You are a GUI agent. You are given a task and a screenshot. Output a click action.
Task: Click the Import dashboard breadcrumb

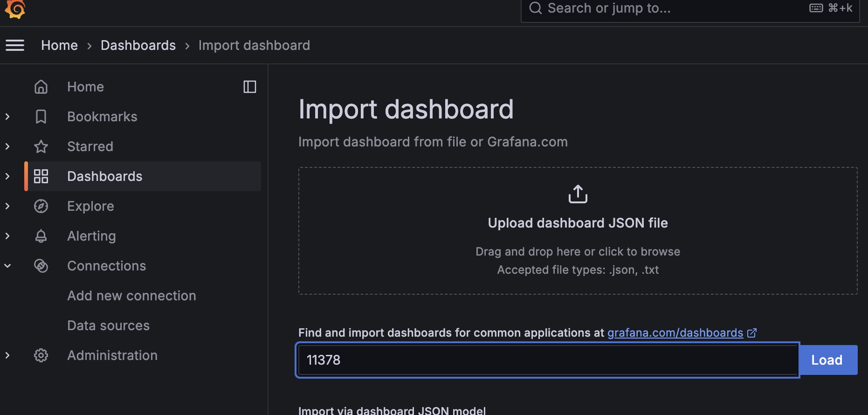254,45
